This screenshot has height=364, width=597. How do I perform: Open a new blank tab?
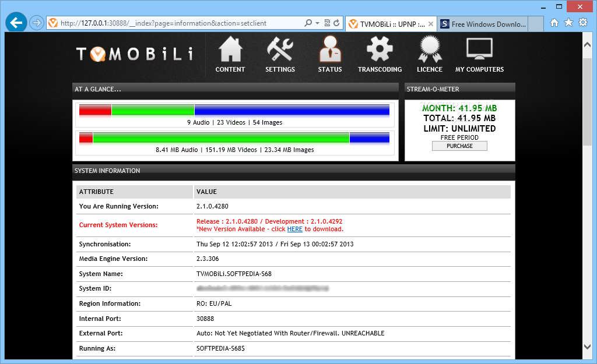(x=536, y=24)
